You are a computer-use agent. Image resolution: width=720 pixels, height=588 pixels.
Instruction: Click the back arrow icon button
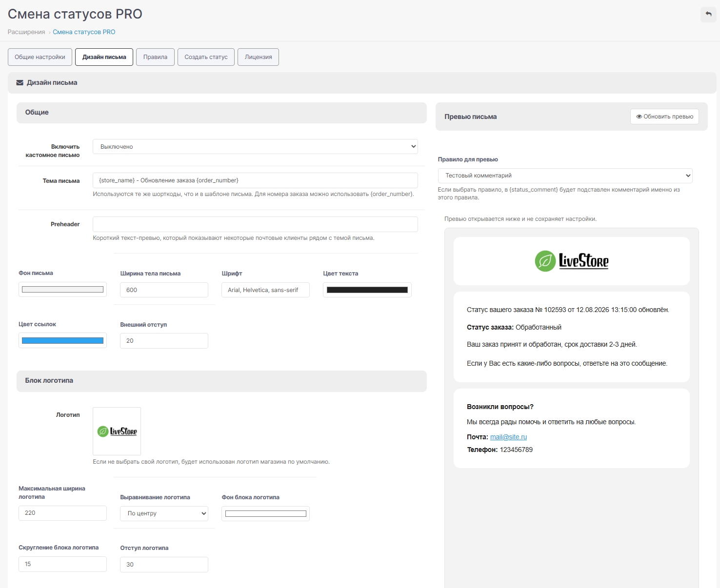708,14
